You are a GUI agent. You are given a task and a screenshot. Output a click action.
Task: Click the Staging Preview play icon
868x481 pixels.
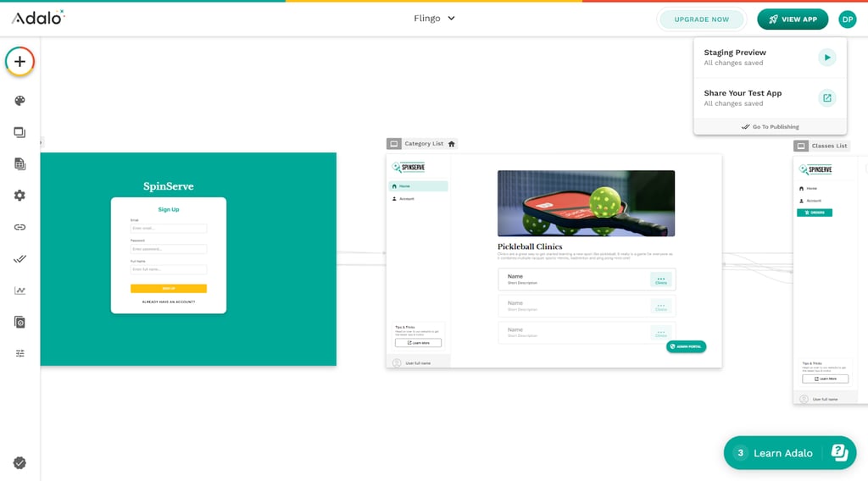tap(827, 58)
